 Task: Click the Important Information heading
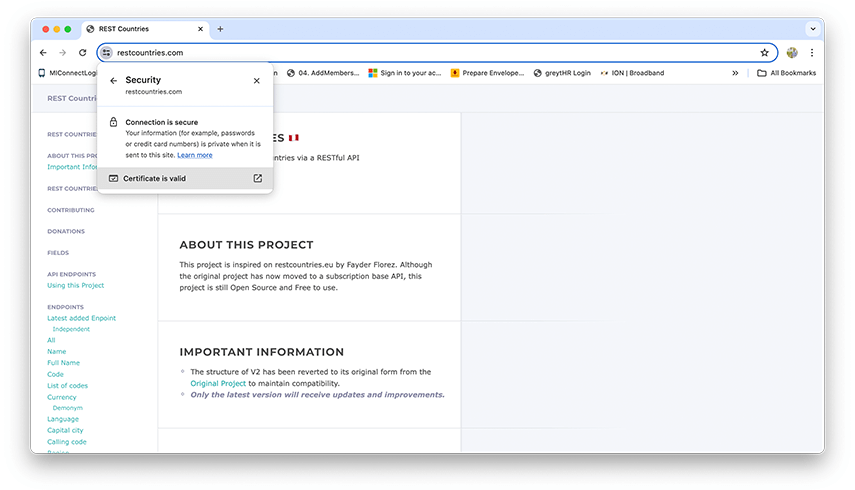coord(262,352)
